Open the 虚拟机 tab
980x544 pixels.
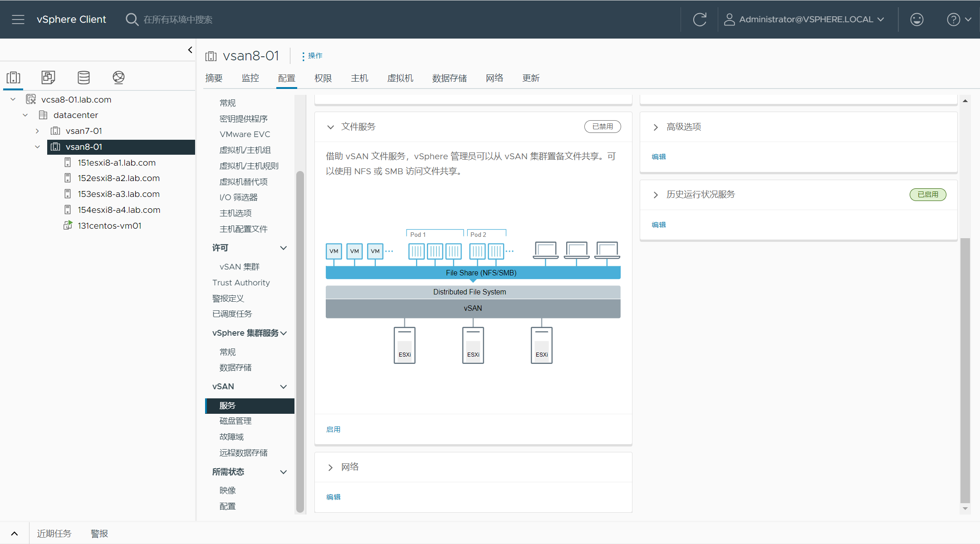400,78
